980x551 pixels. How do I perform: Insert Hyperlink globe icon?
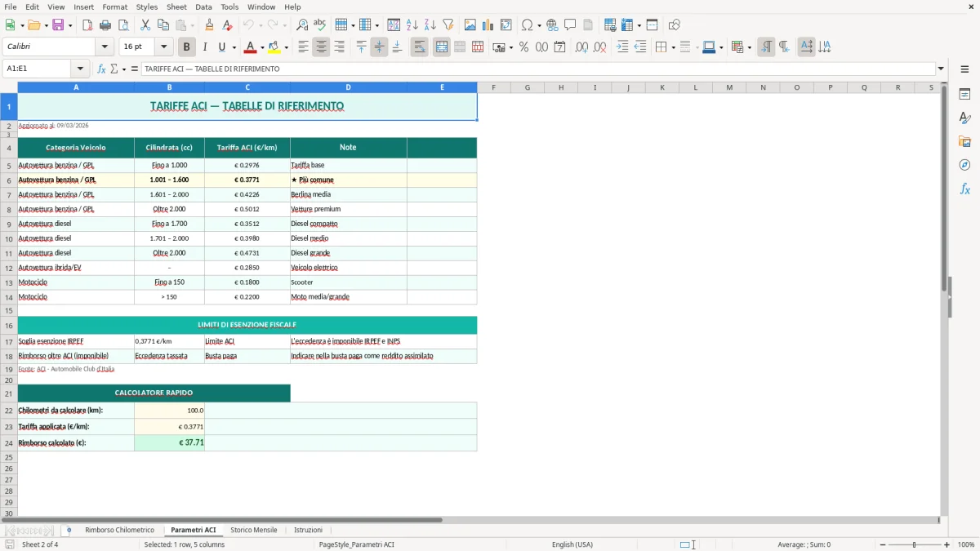[x=552, y=25]
